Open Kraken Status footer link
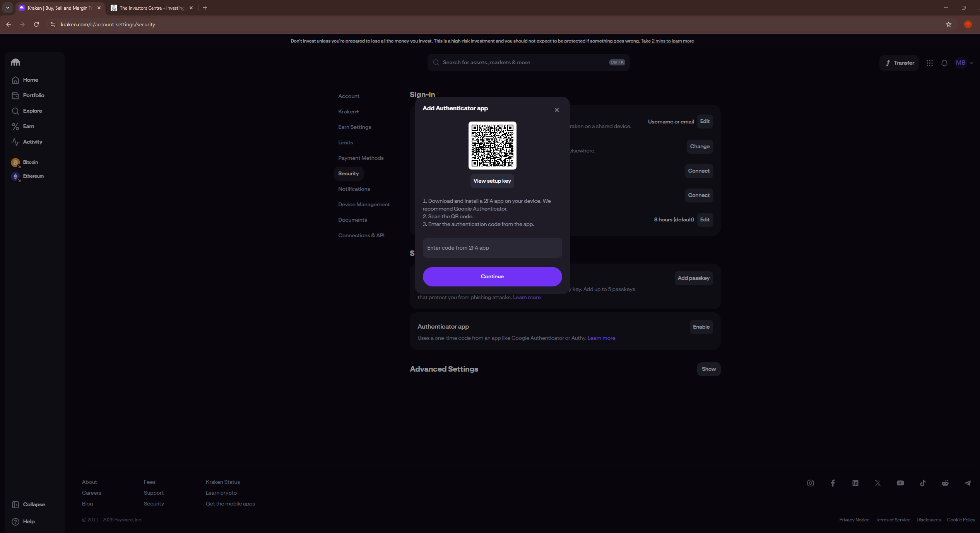The width and height of the screenshot is (980, 533). tap(223, 482)
